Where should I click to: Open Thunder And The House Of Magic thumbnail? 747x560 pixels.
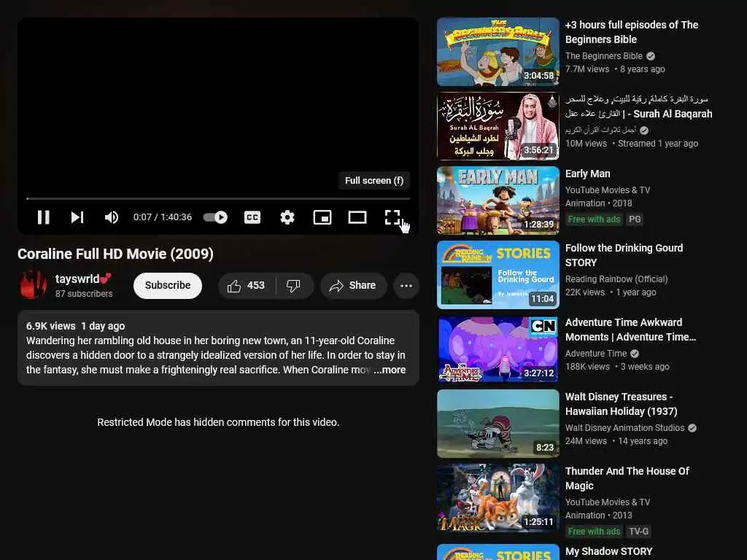(x=498, y=497)
